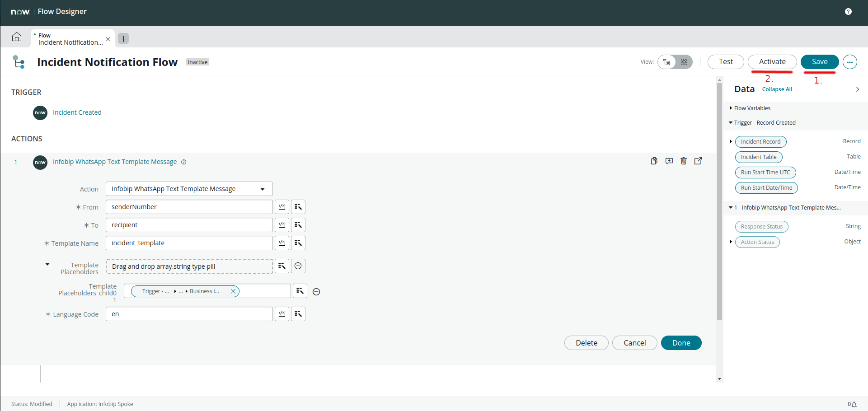Screen dimensions: 868x411
Task: Expand Flow Variables section
Action: 731,108
